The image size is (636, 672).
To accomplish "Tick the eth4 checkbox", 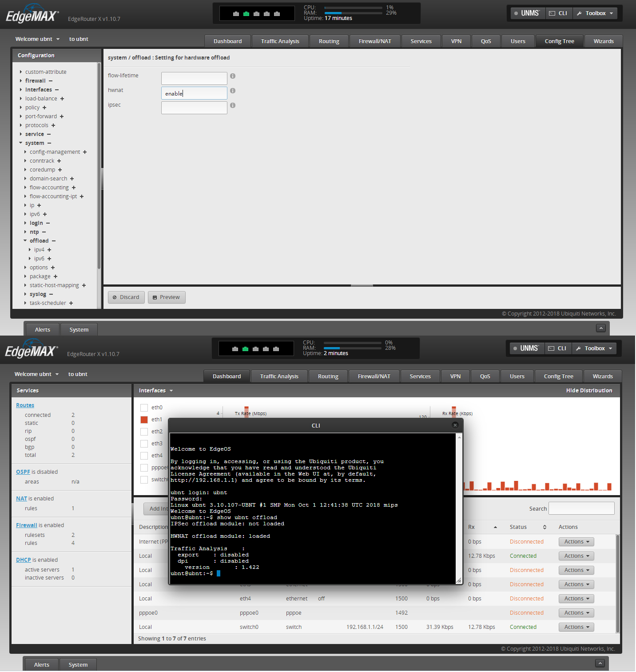I will click(144, 456).
